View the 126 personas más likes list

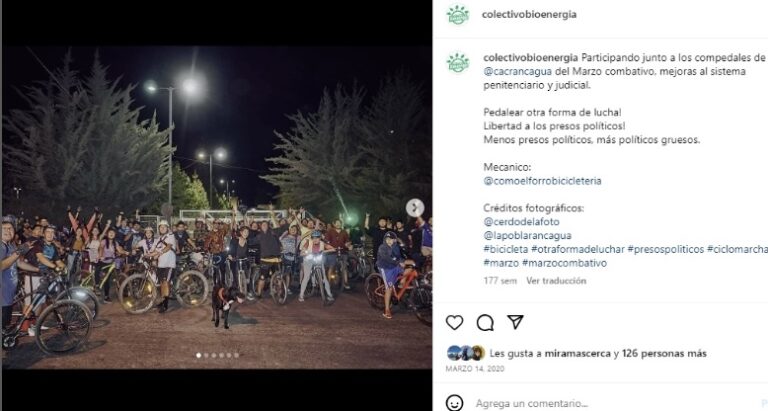(x=664, y=353)
